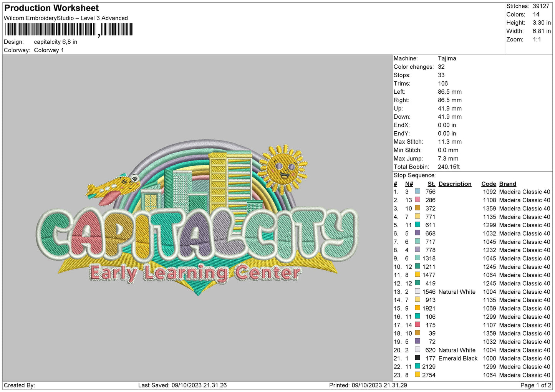Click the Emerald Black swatch in row 21
The image size is (555, 392).
point(417,358)
